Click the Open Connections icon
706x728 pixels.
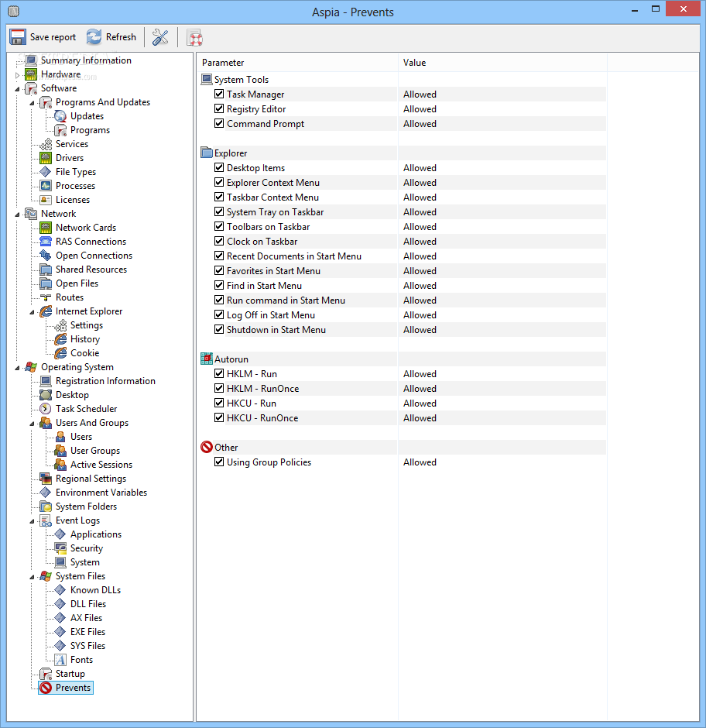tap(46, 256)
